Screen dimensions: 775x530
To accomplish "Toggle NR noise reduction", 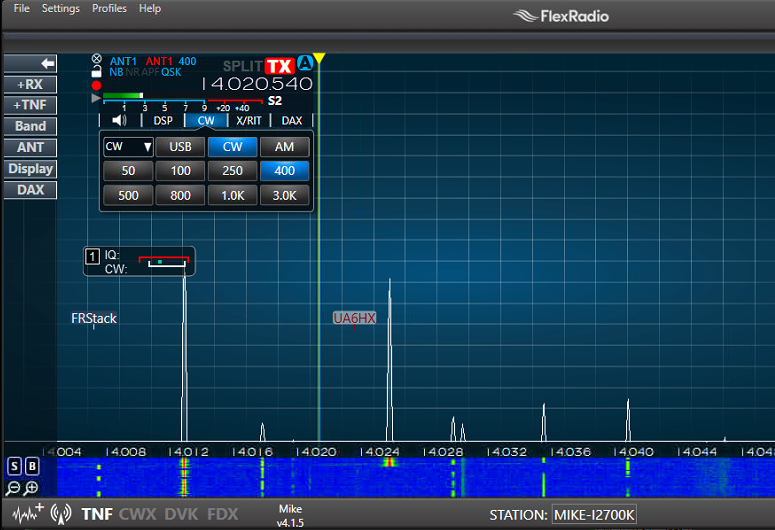I will click(132, 72).
